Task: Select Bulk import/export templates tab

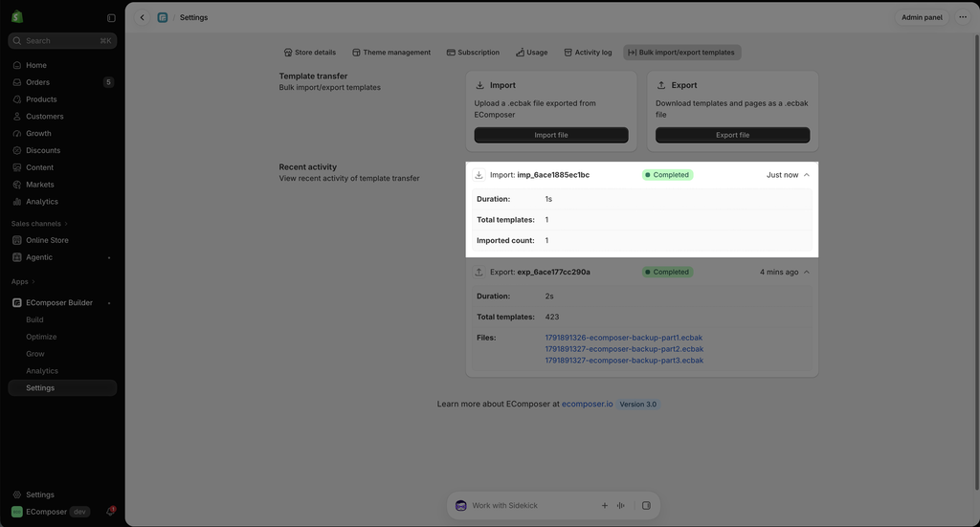Action: tap(681, 53)
